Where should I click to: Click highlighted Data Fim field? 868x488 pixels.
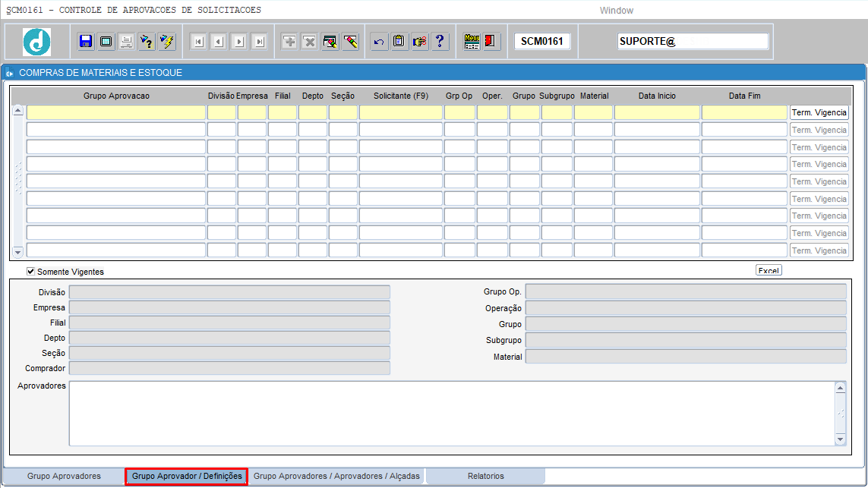(744, 113)
